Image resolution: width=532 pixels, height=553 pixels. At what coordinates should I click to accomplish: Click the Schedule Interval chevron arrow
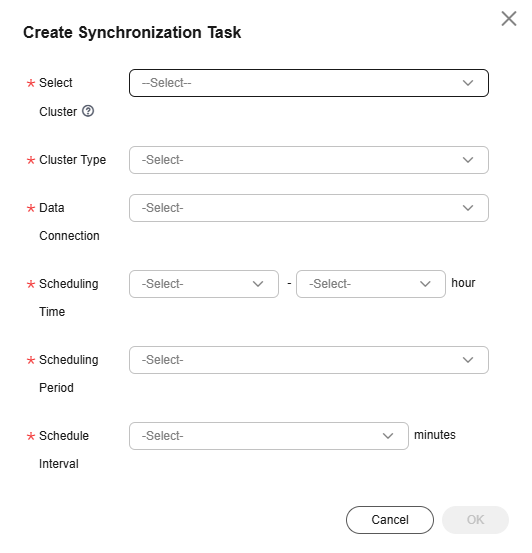click(x=388, y=436)
